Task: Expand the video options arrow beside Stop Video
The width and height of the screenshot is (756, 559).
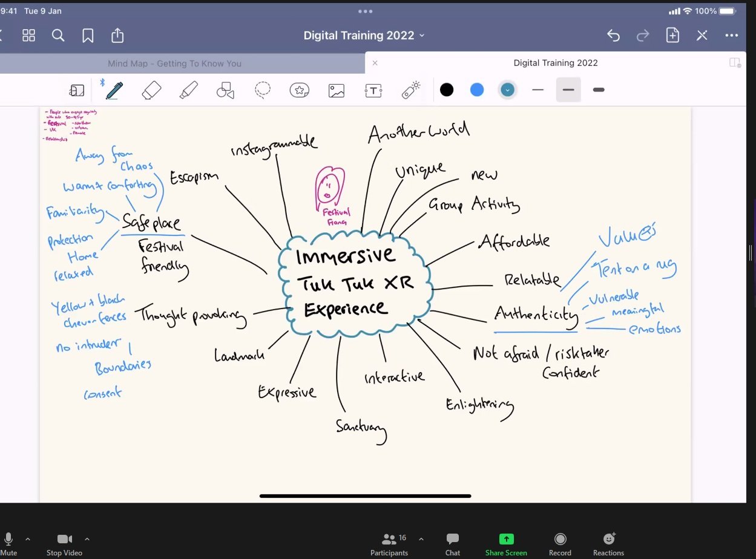Action: pyautogui.click(x=87, y=538)
